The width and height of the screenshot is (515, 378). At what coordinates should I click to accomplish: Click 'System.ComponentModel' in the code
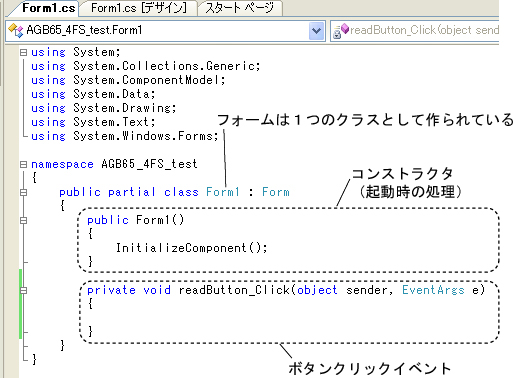coord(147,80)
